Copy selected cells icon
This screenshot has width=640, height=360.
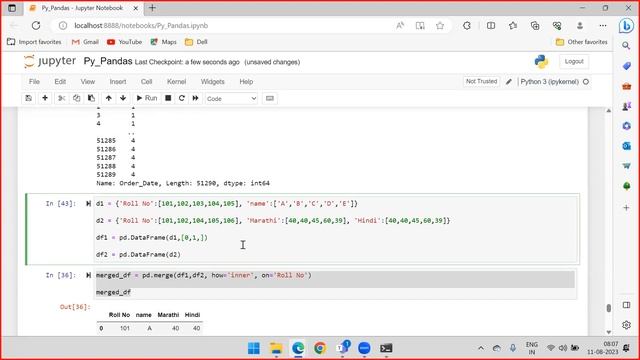point(76,98)
